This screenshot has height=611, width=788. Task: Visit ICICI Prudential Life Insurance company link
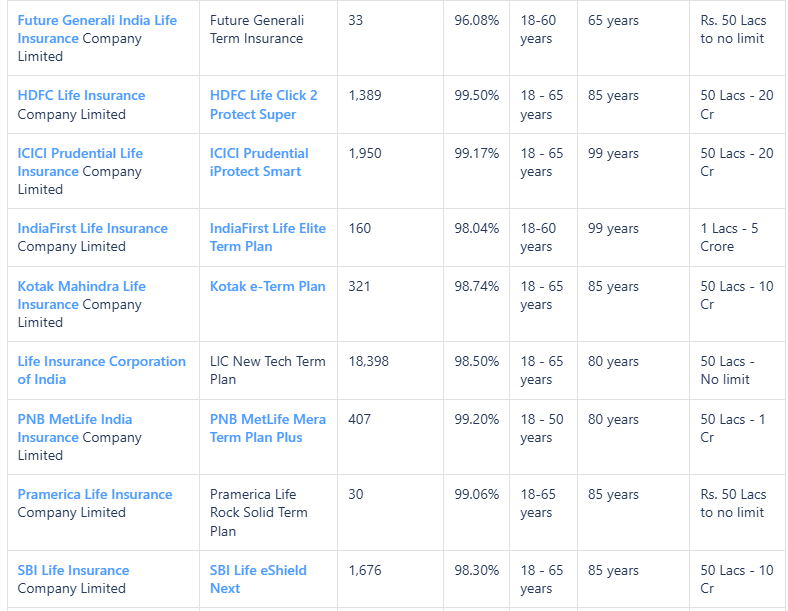[80, 154]
